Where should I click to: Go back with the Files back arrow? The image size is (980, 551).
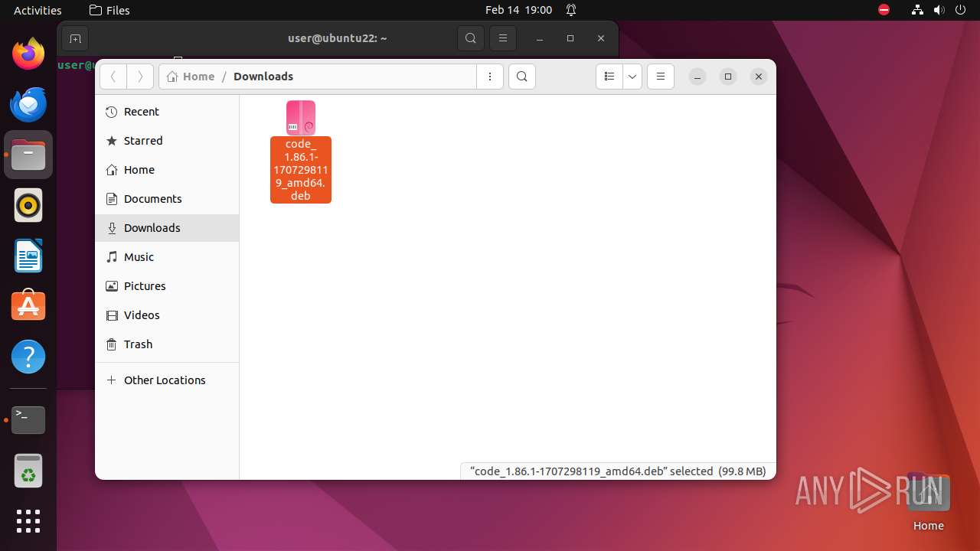pyautogui.click(x=113, y=77)
